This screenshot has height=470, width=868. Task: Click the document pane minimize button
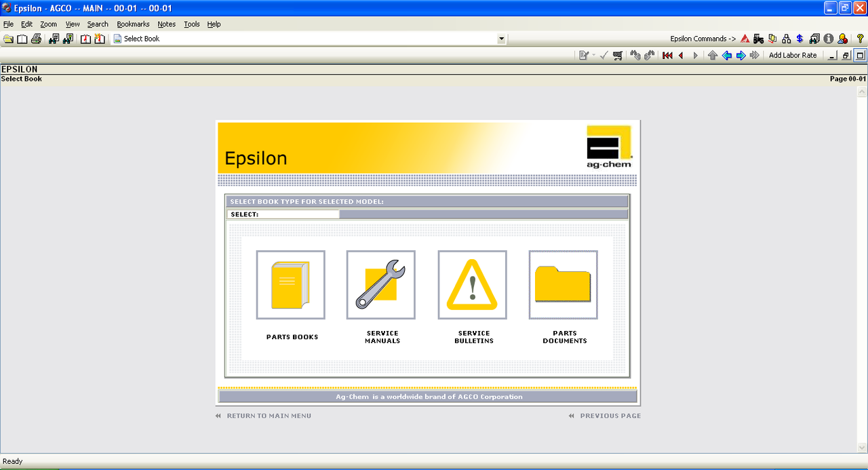[x=833, y=56]
